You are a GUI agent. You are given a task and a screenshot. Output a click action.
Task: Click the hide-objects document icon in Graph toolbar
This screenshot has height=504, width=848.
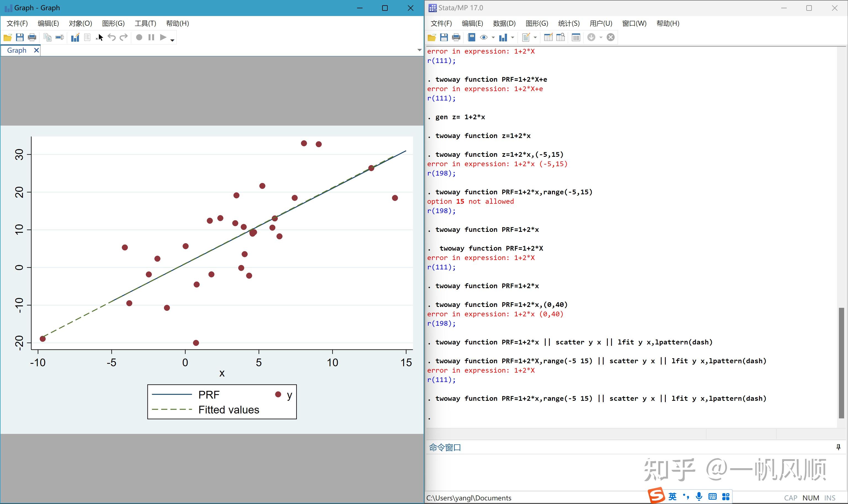[x=87, y=37]
